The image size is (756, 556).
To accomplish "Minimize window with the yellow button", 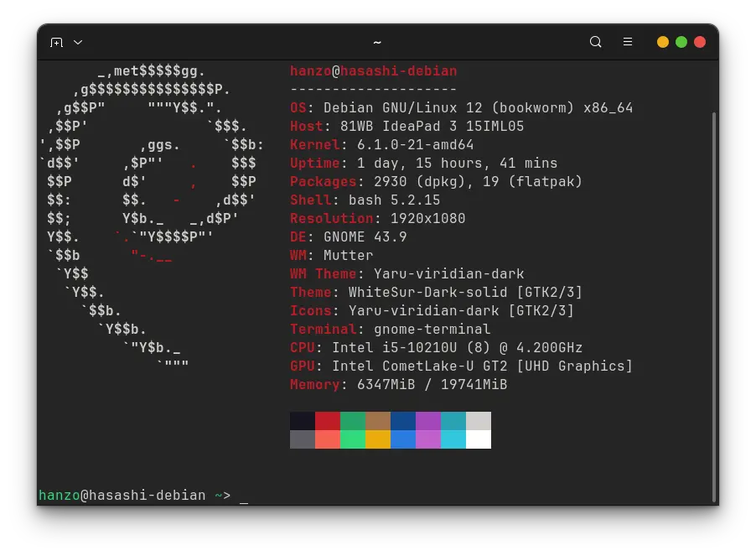I will pos(663,42).
